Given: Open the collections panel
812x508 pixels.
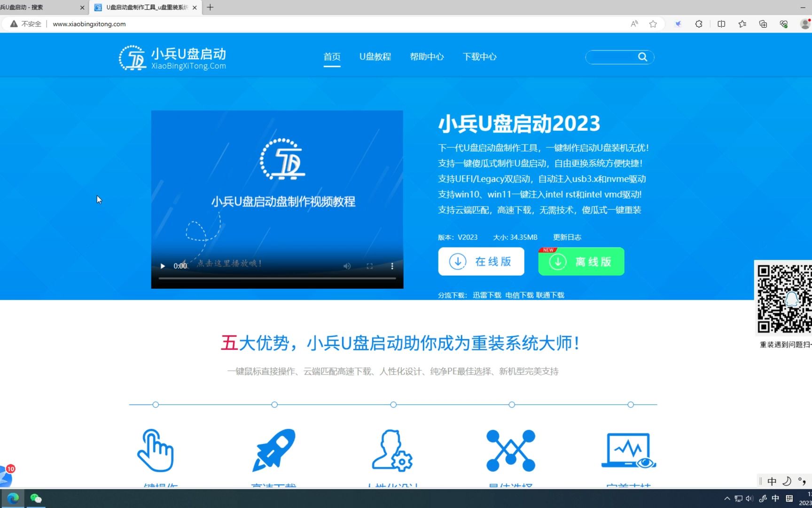Looking at the screenshot, I should [x=763, y=24].
